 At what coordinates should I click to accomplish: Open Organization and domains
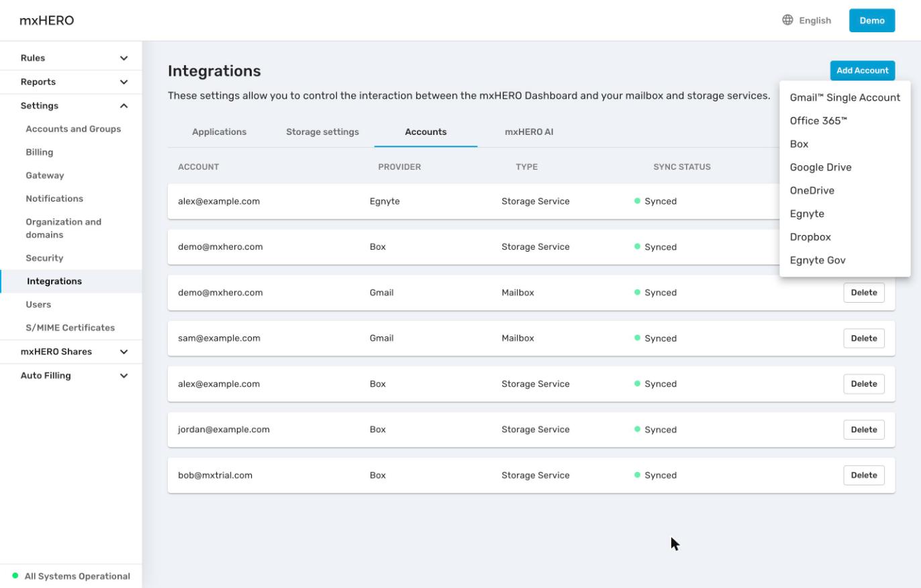64,228
